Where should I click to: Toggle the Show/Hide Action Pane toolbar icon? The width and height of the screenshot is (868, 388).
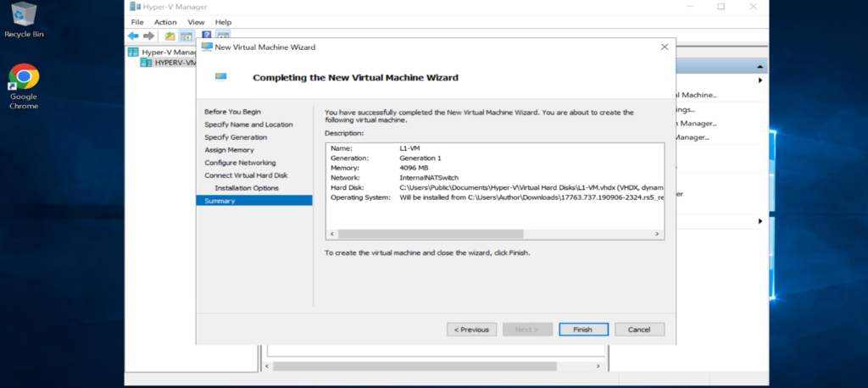(223, 36)
